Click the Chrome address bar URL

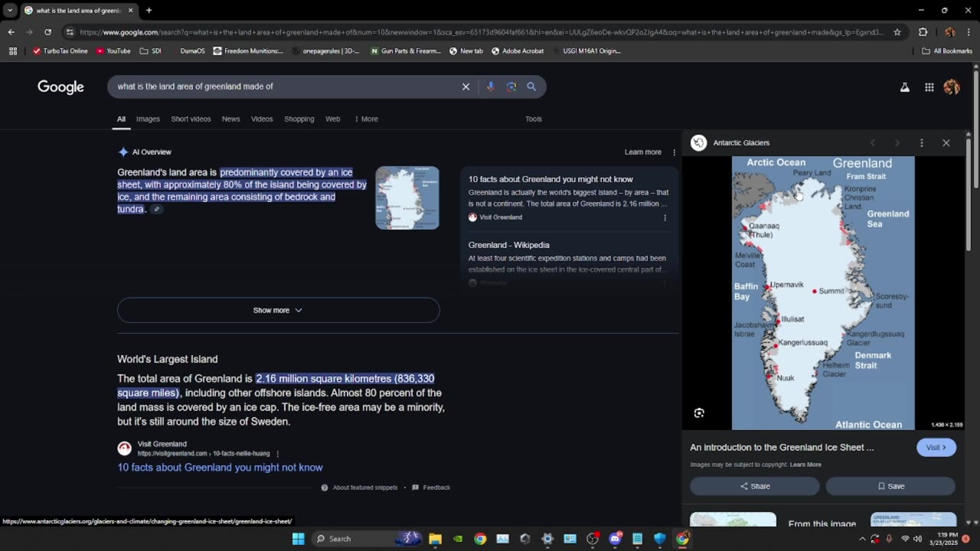[481, 32]
